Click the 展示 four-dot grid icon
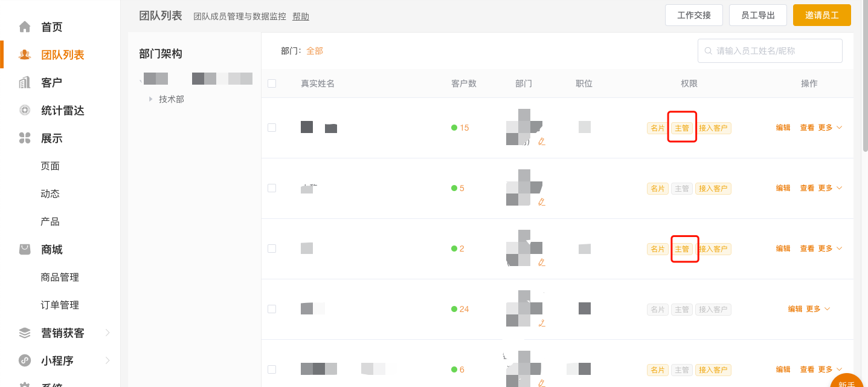The width and height of the screenshot is (868, 387). 25,138
